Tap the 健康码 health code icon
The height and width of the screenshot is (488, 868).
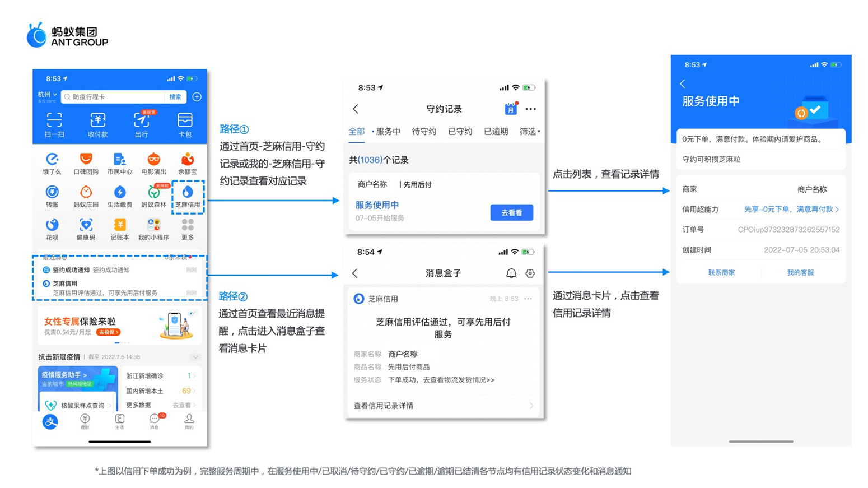tap(86, 229)
